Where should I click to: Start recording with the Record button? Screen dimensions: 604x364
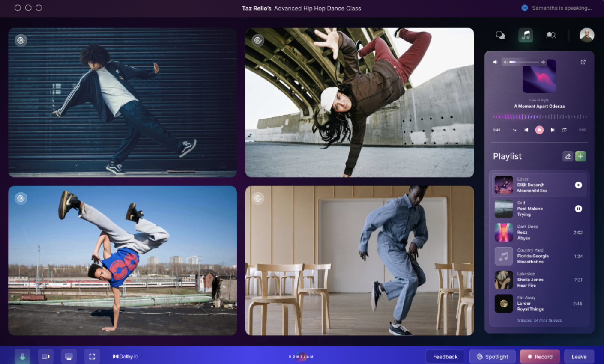(540, 357)
